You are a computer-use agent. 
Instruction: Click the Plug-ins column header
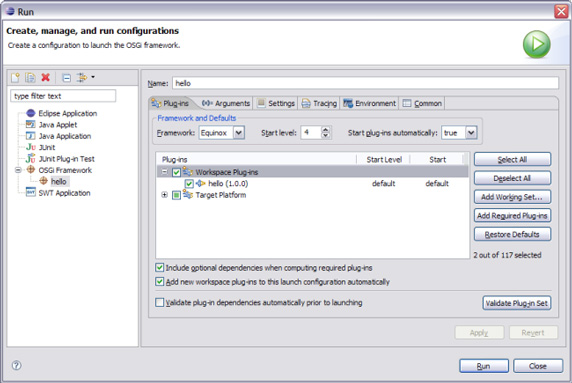(256, 159)
